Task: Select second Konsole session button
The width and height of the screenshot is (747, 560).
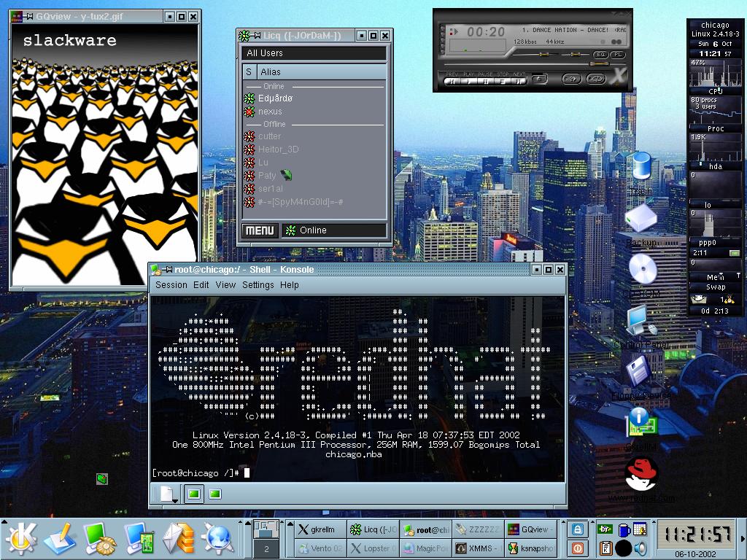Action: [x=215, y=494]
